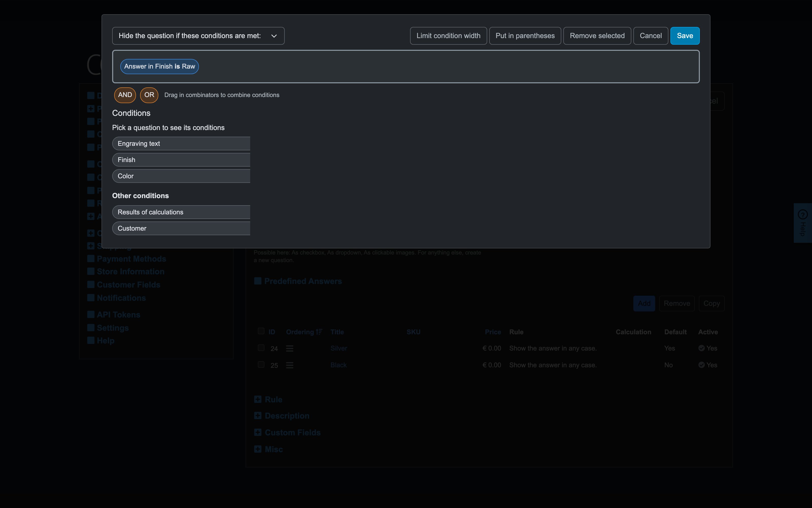This screenshot has height=508, width=812.
Task: Expand the Custom Fields section
Action: (258, 432)
